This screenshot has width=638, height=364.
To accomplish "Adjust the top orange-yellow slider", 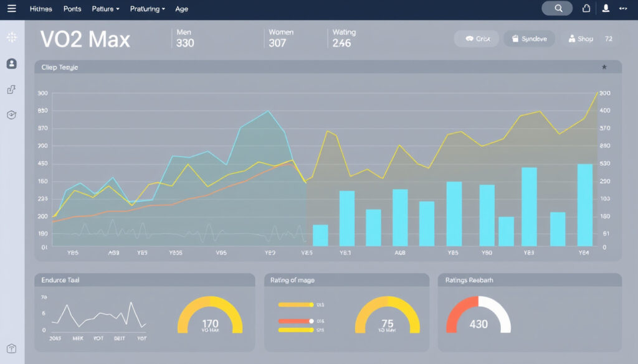I will pos(296,305).
